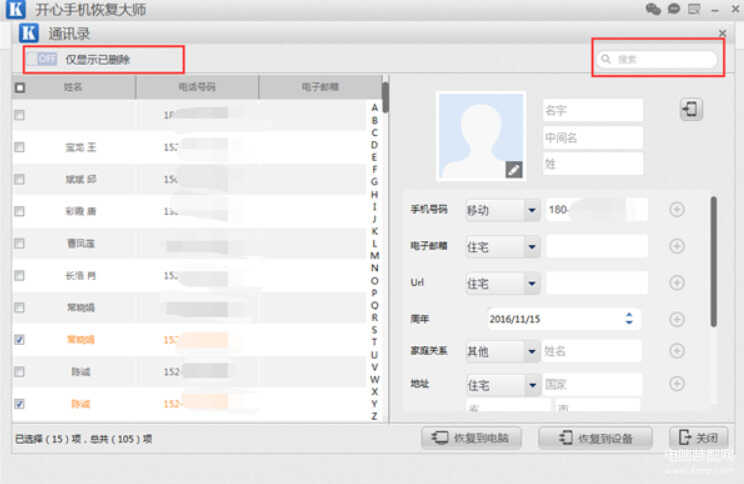Tick the select-all checkbox in the table header
This screenshot has height=484, width=744.
click(x=20, y=87)
